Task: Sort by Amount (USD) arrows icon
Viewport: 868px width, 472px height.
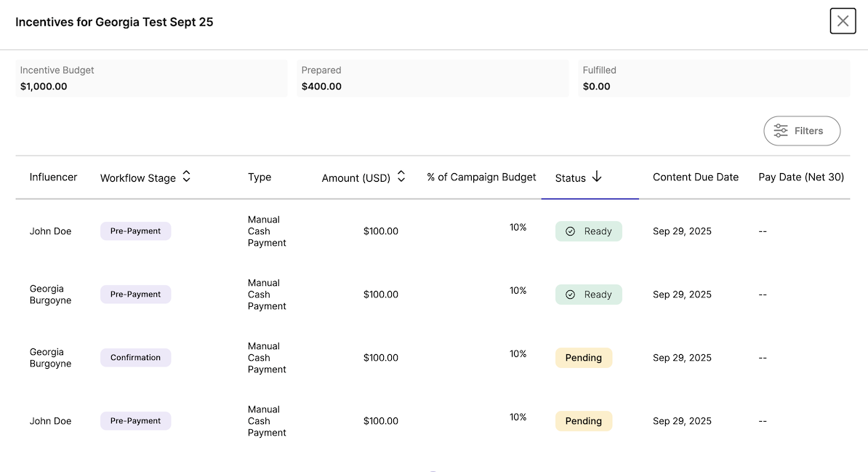Action: (x=401, y=177)
